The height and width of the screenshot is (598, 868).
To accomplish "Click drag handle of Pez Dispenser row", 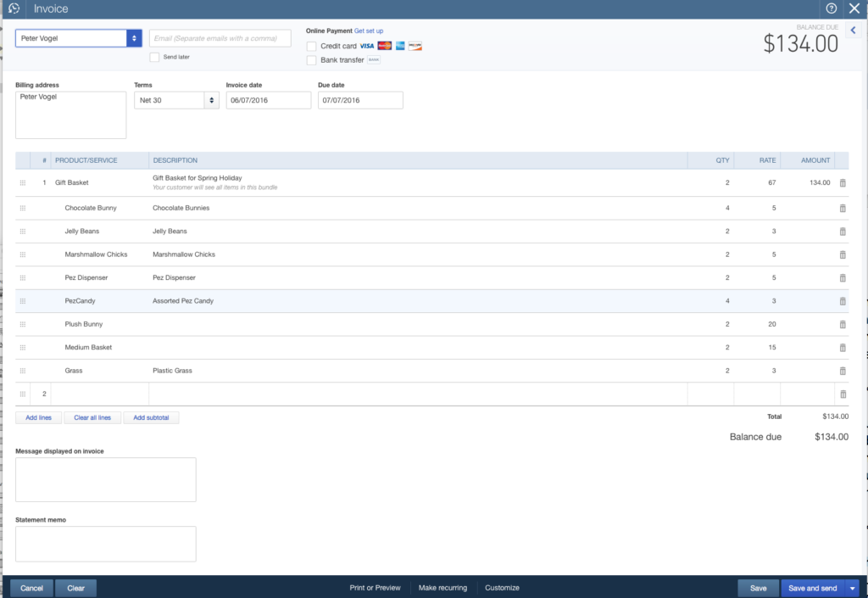I will tap(23, 278).
